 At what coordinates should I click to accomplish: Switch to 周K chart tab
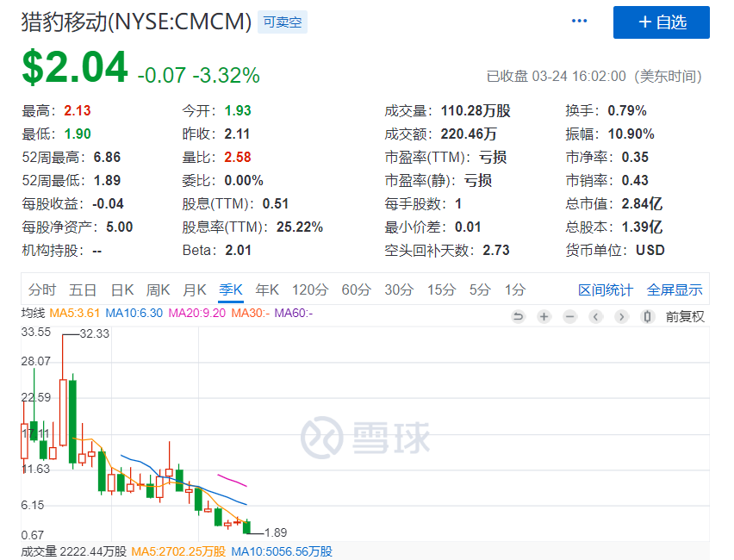tap(159, 289)
